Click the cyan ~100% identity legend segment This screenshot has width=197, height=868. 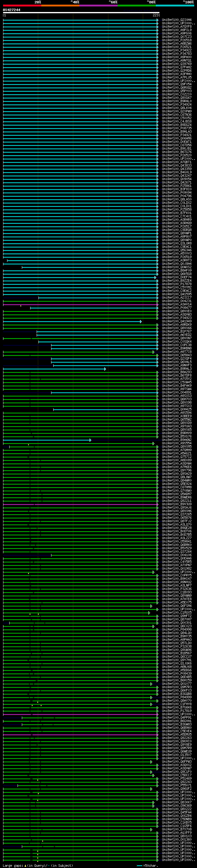click(175, 6)
